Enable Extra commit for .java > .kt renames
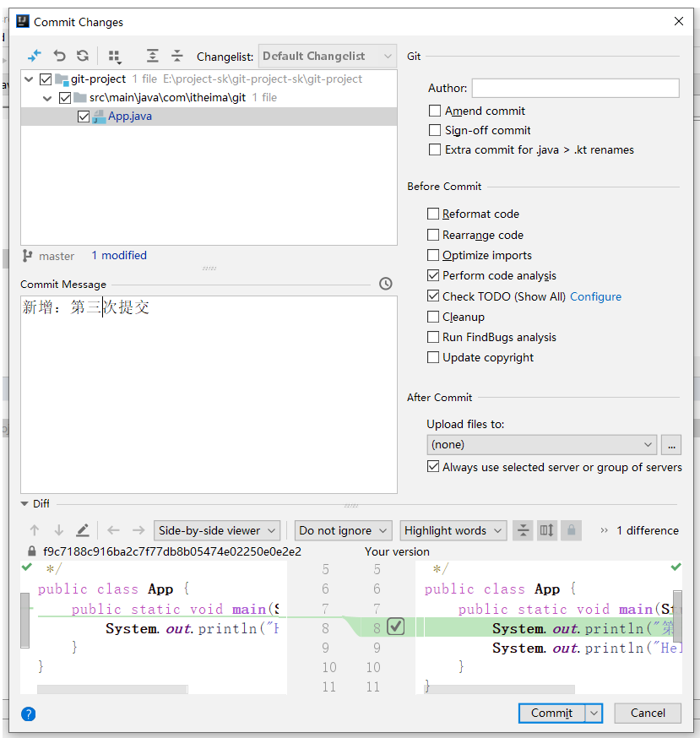Screen dimensions: 700x738 [x=435, y=149]
